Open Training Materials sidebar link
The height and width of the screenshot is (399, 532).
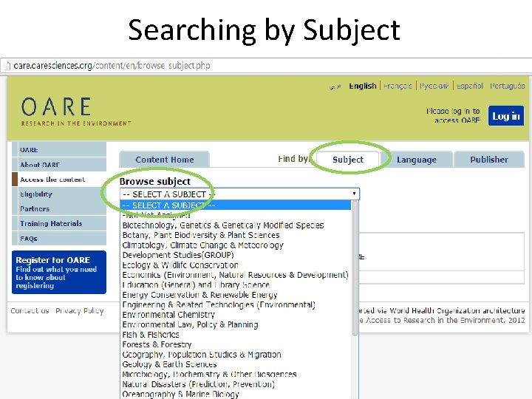[x=59, y=223]
